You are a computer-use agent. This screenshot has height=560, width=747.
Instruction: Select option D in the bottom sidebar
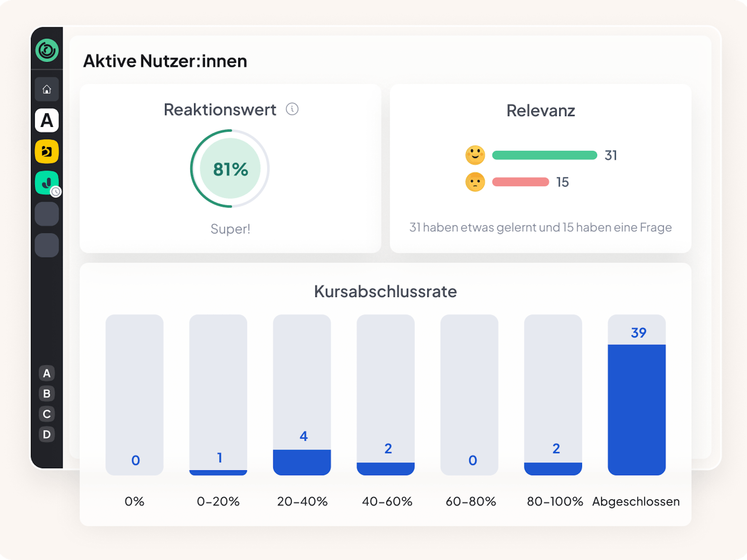46,434
